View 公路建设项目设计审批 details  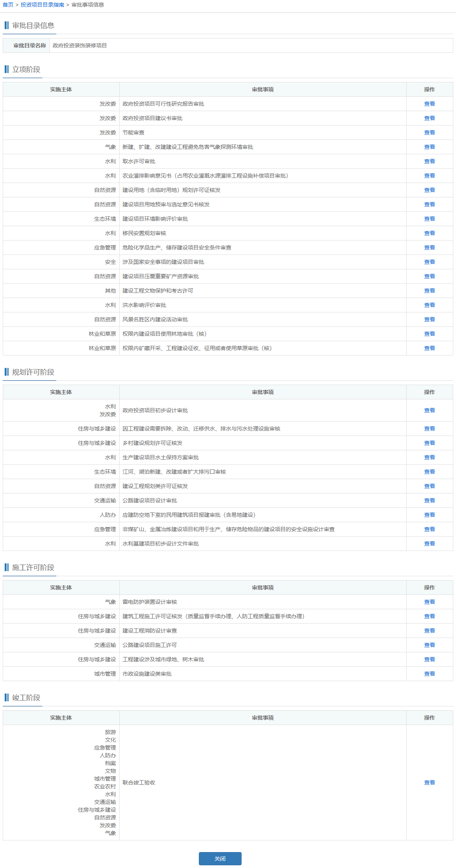pyautogui.click(x=429, y=500)
